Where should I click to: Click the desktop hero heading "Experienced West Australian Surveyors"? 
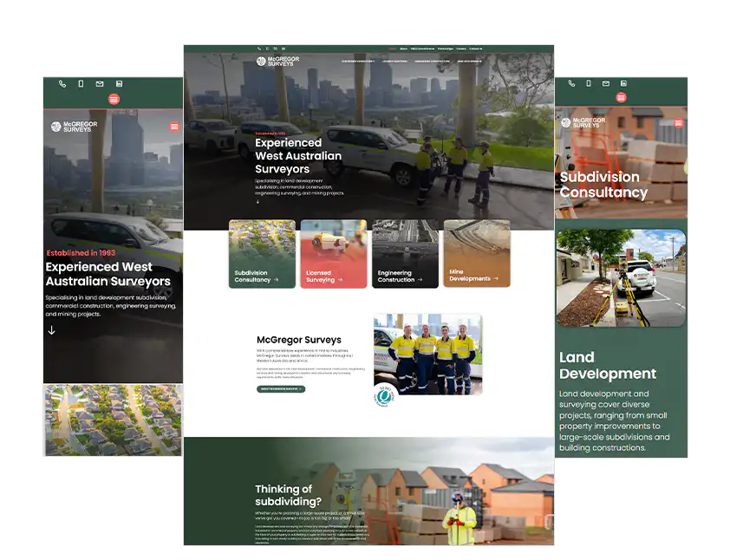tap(298, 156)
